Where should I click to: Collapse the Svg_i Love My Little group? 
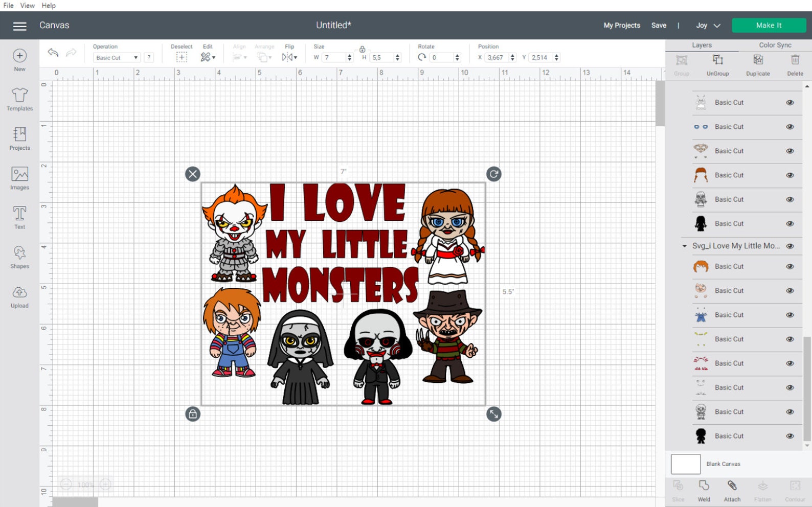tap(685, 246)
